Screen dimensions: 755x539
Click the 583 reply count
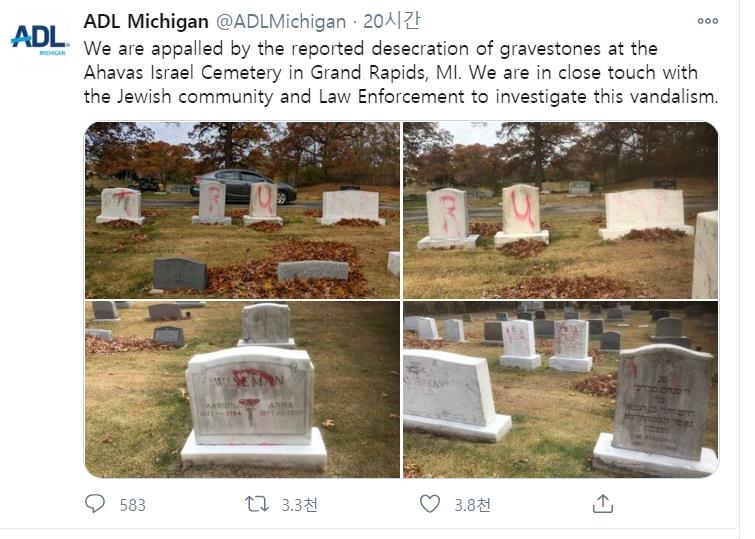coord(132,505)
